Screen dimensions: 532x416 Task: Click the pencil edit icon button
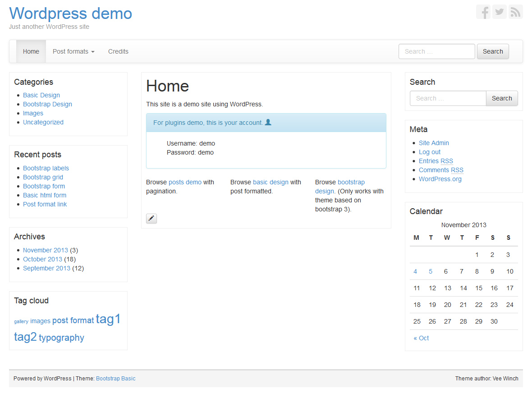pyautogui.click(x=151, y=218)
